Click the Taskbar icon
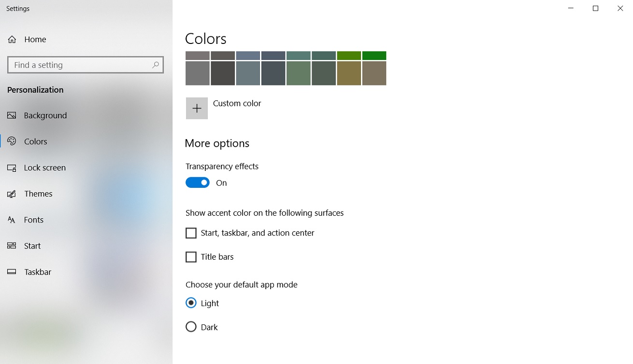 pyautogui.click(x=12, y=272)
